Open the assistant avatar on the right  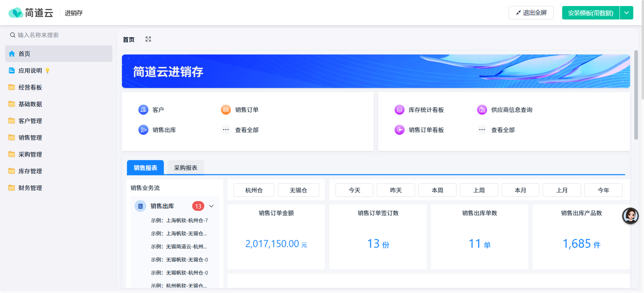[630, 215]
